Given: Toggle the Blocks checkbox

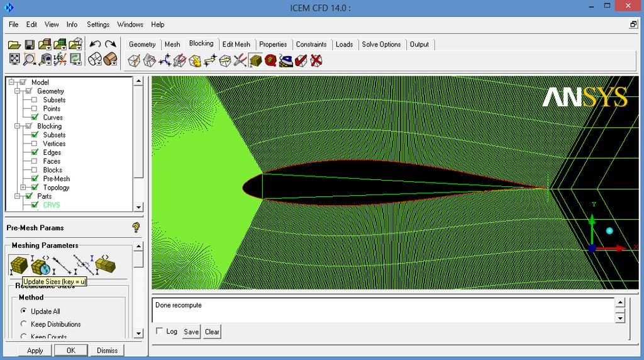Looking at the screenshot, I should click(34, 170).
